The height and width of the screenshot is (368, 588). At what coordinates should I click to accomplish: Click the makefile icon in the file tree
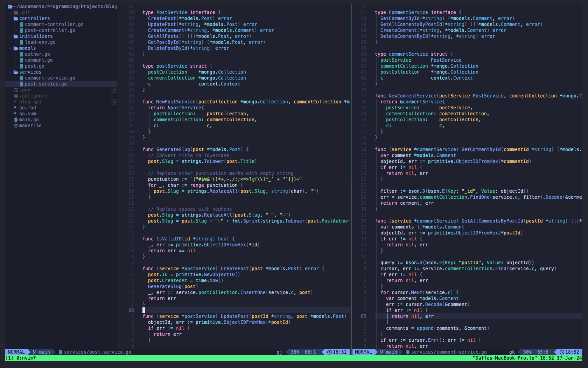tap(16, 125)
